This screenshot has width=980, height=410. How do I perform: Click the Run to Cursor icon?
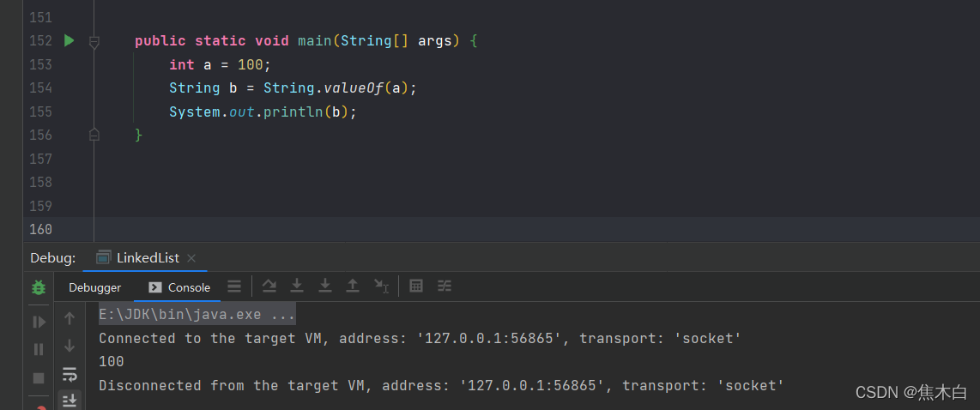coord(381,286)
